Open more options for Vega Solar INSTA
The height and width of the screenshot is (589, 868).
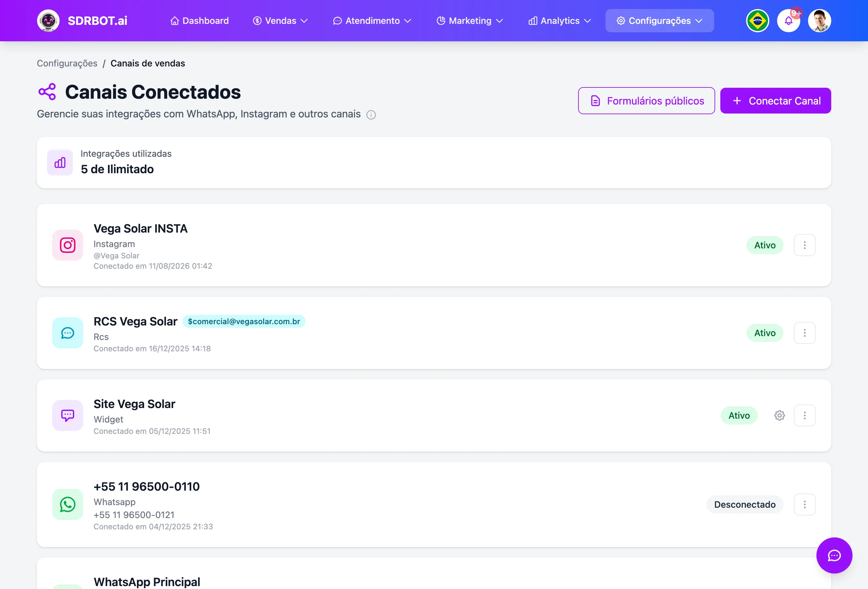804,245
